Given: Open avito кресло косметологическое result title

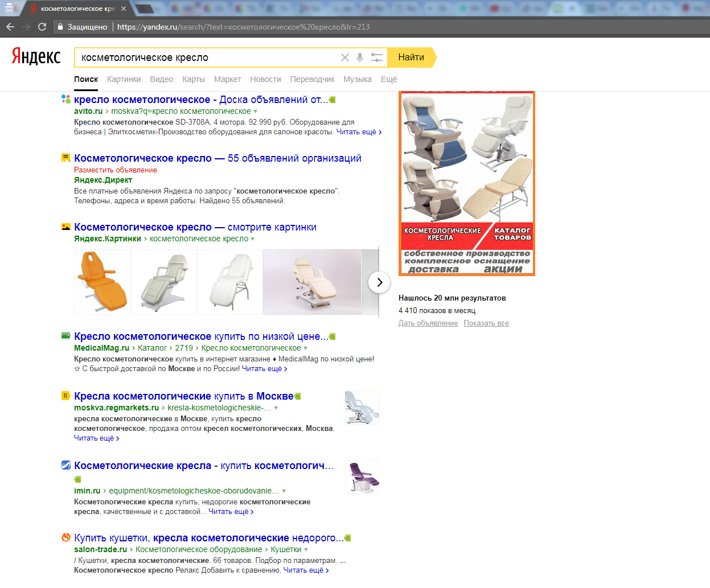Looking at the screenshot, I should tap(201, 100).
